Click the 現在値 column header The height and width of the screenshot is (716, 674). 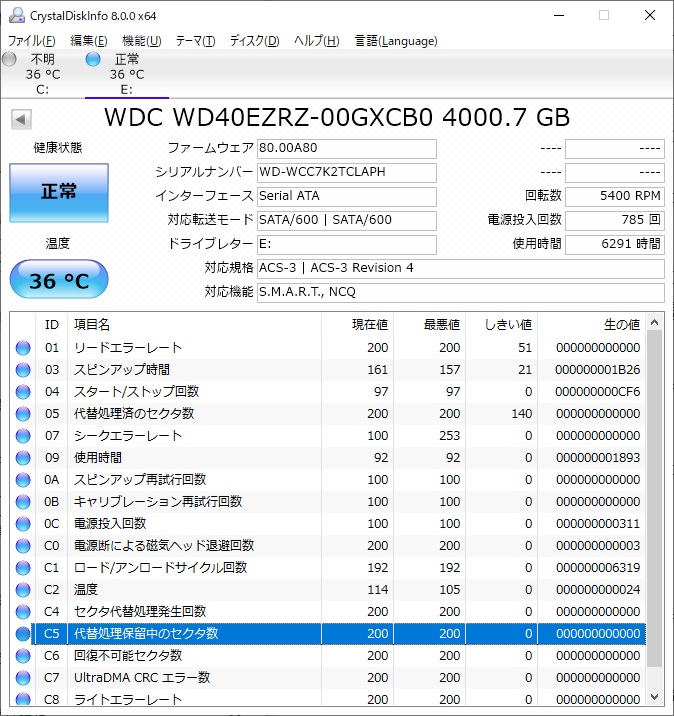click(358, 325)
